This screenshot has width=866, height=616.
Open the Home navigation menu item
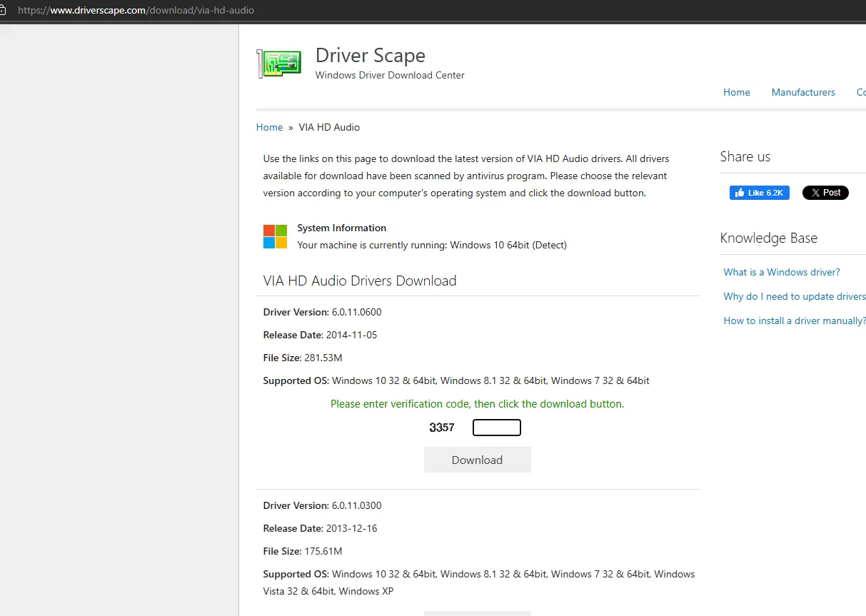pos(736,92)
